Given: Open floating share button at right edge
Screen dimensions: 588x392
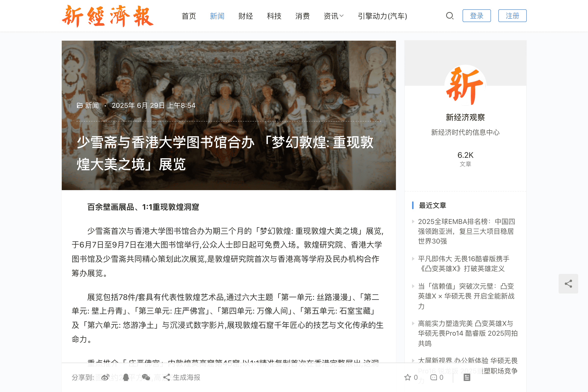Looking at the screenshot, I should point(568,283).
